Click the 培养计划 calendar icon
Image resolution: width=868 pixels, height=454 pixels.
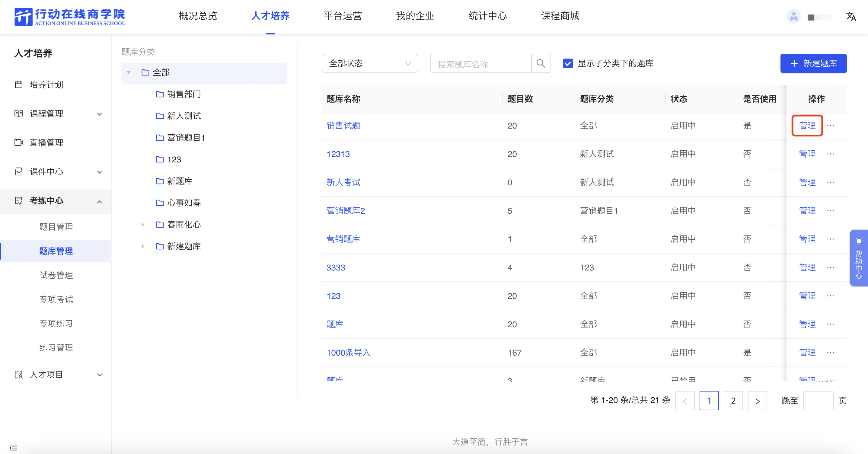click(x=19, y=85)
